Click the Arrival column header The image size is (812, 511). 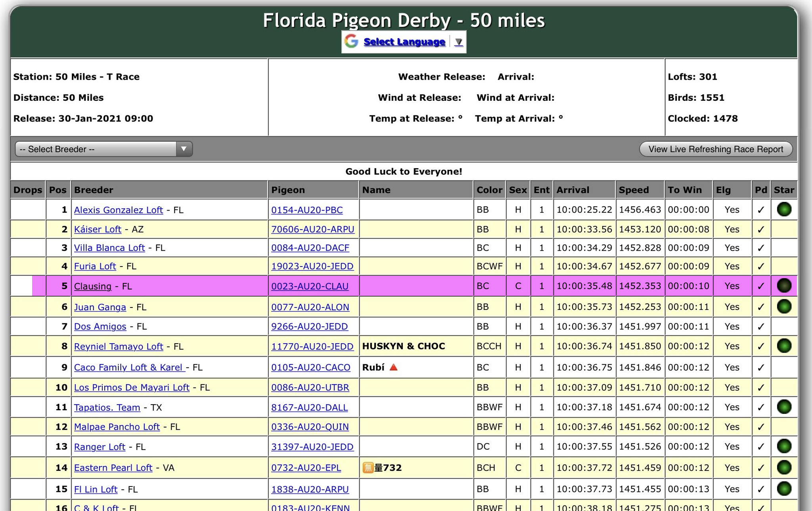(x=573, y=190)
